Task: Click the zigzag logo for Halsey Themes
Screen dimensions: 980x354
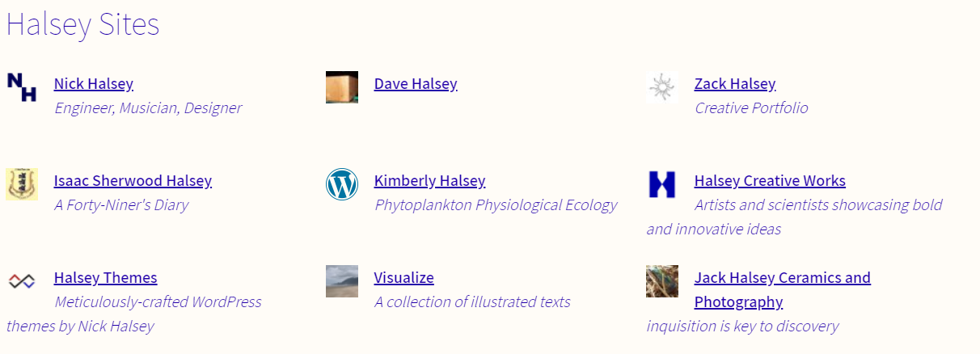Action: coord(22,281)
